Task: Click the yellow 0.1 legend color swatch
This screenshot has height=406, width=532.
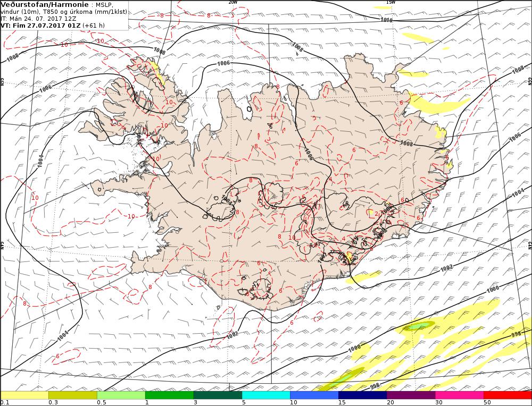Action: [24, 395]
